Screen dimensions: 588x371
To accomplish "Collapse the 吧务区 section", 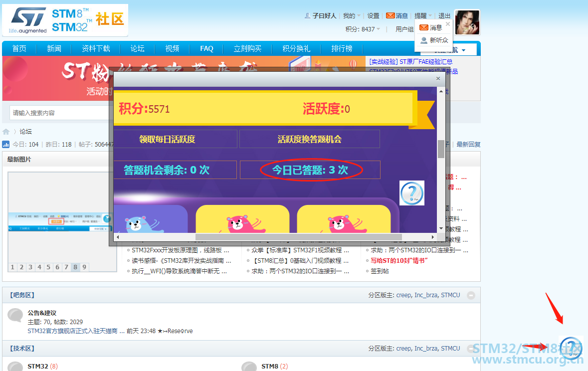I will click(471, 295).
